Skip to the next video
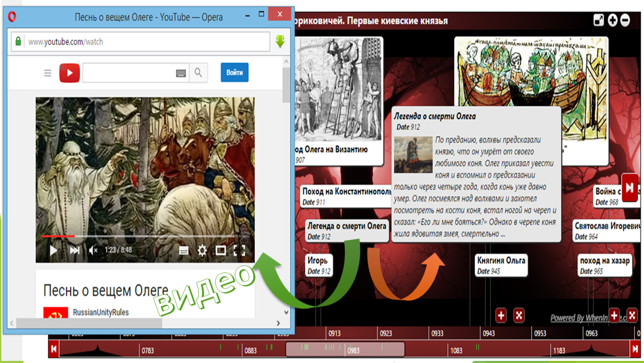 click(75, 250)
